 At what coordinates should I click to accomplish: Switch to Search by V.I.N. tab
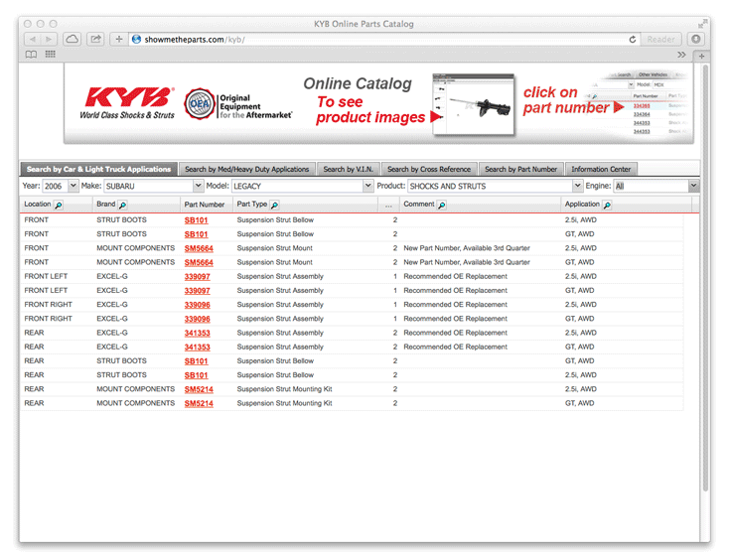[349, 170]
